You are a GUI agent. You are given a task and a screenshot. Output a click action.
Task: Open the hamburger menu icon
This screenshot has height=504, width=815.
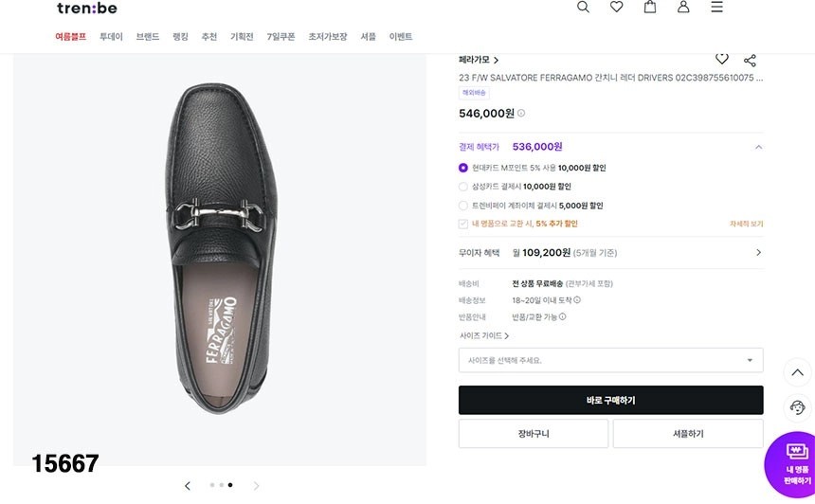pyautogui.click(x=716, y=7)
